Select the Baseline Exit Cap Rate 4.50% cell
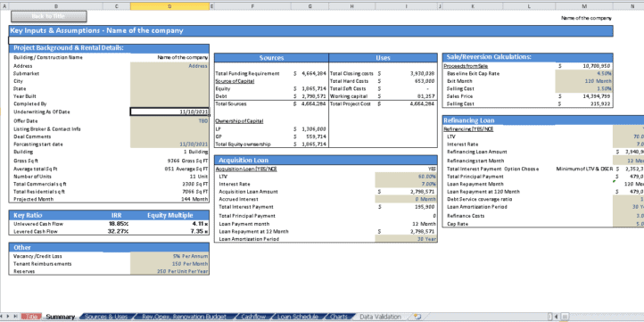 point(584,73)
